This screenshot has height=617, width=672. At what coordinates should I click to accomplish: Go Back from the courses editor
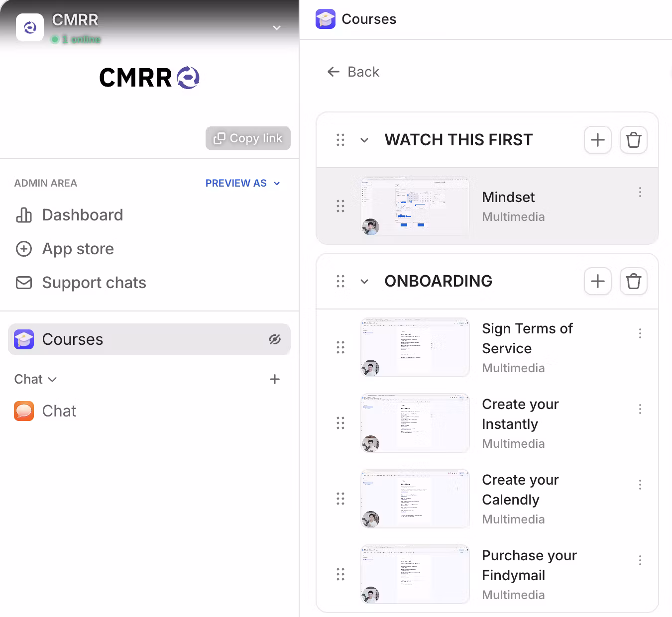(353, 72)
